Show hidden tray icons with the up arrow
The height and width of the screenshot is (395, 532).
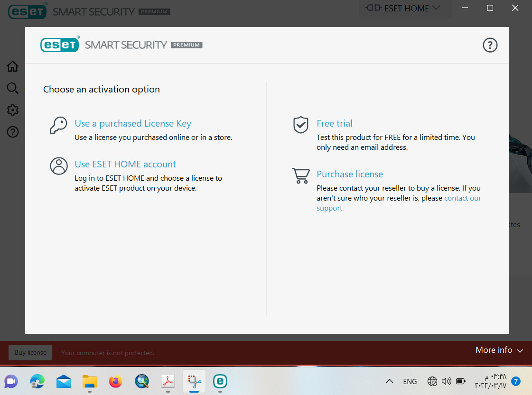pos(390,381)
